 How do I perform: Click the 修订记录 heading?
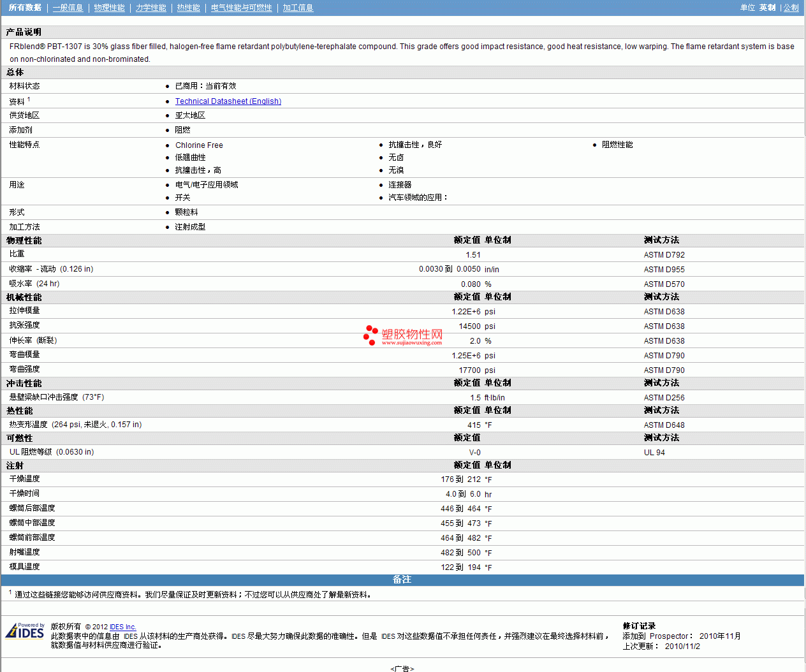click(639, 626)
